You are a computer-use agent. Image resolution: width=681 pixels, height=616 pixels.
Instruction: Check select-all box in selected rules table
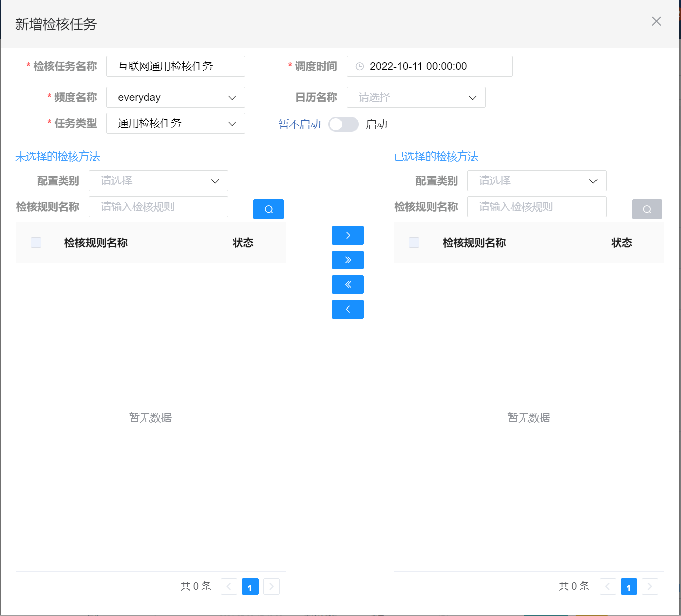[414, 242]
